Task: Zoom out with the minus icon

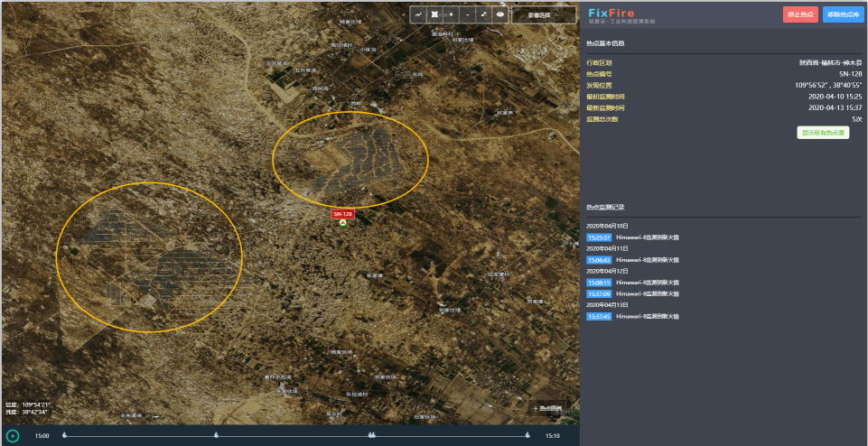Action: click(x=467, y=14)
